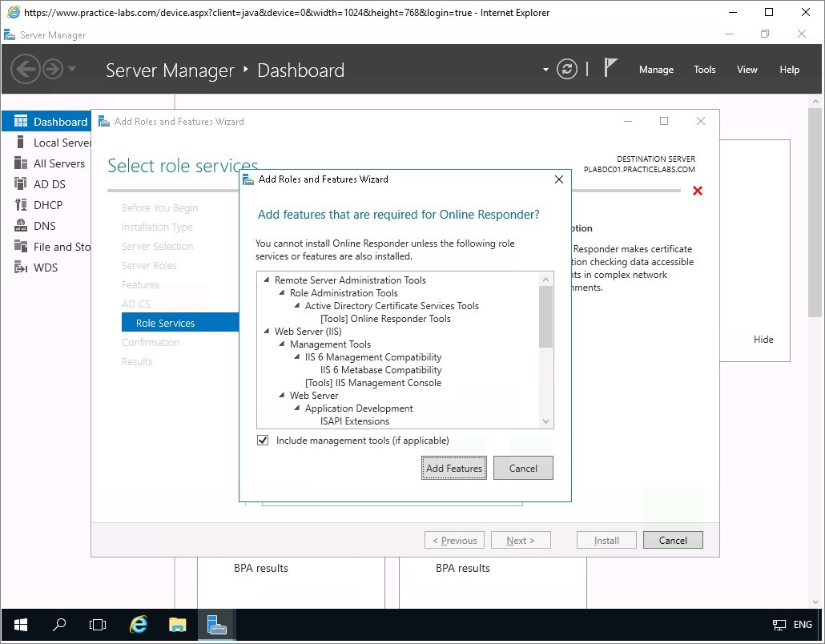The image size is (825, 644).
Task: Open the Manage menu
Action: click(x=656, y=70)
